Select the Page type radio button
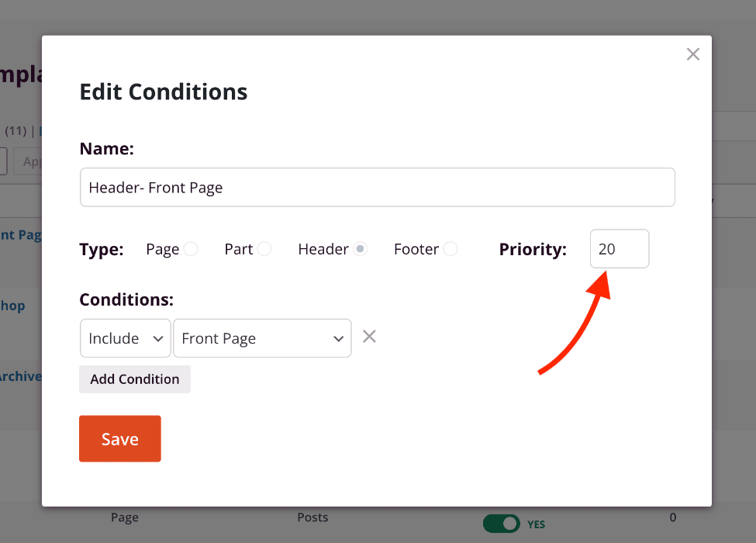This screenshot has width=756, height=543. point(191,249)
